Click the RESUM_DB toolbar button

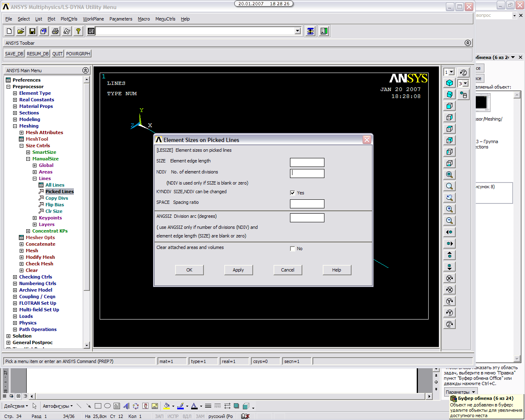38,54
